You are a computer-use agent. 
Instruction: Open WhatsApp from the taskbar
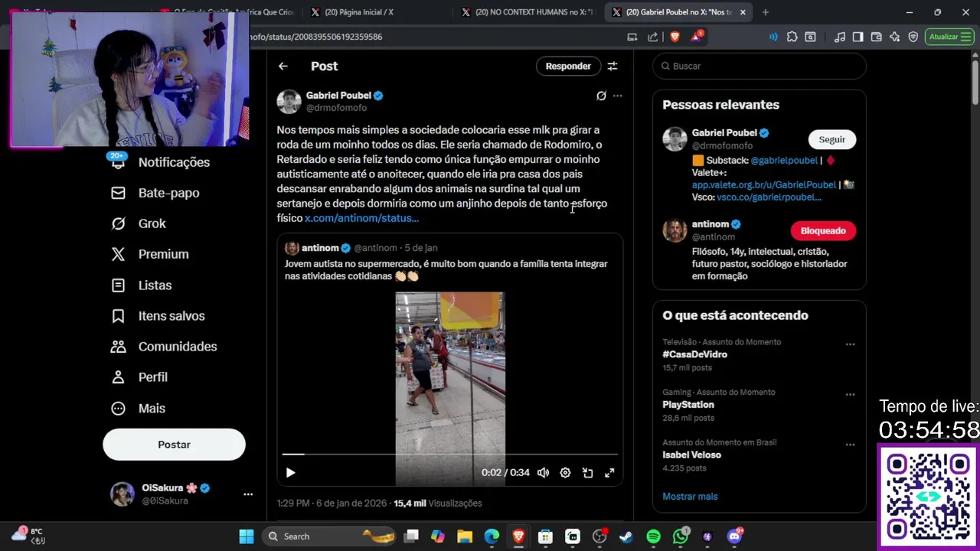[681, 536]
